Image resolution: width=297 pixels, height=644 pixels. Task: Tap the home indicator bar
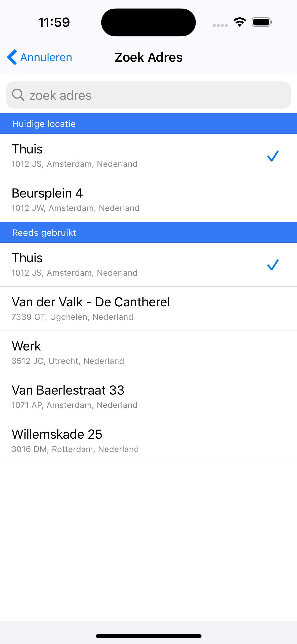pyautogui.click(x=149, y=636)
